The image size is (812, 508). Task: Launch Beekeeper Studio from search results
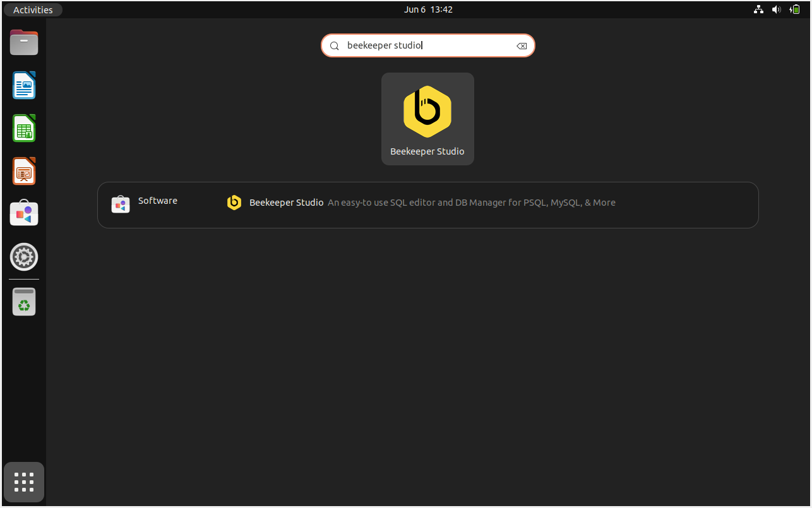pos(427,119)
